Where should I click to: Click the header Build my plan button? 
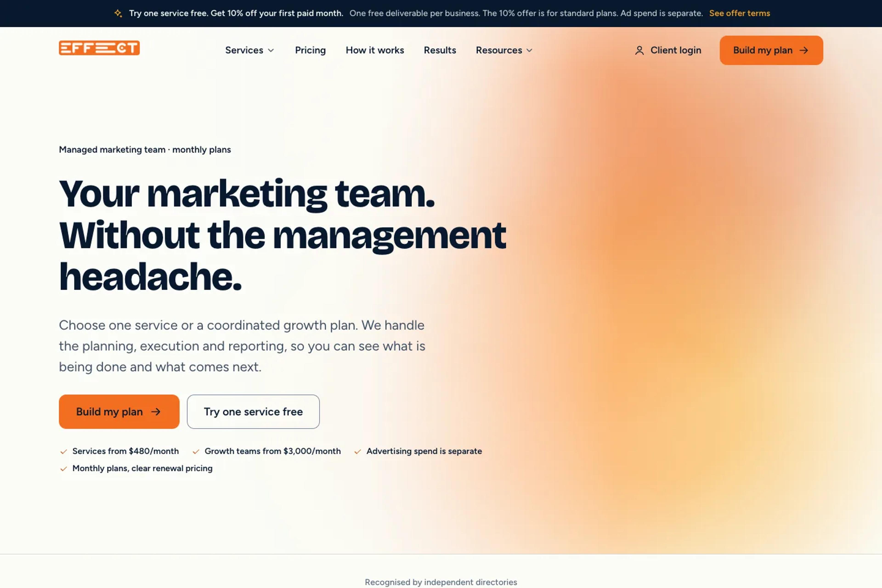[771, 50]
